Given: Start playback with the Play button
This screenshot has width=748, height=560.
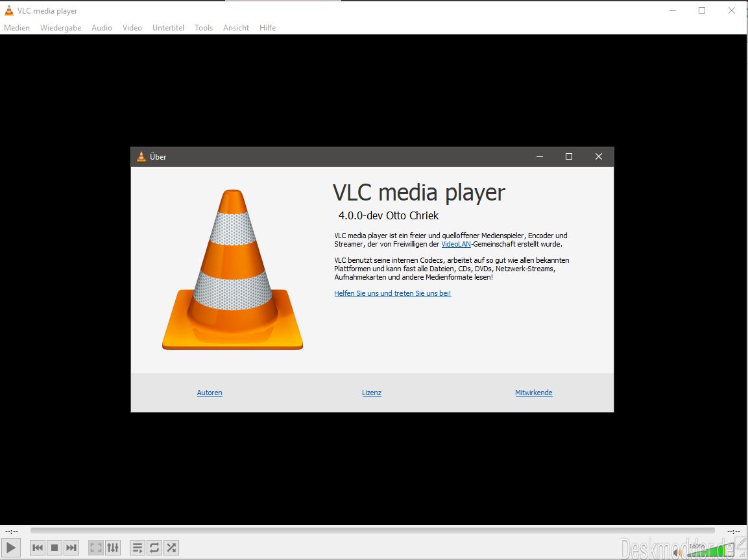Looking at the screenshot, I should [x=11, y=547].
